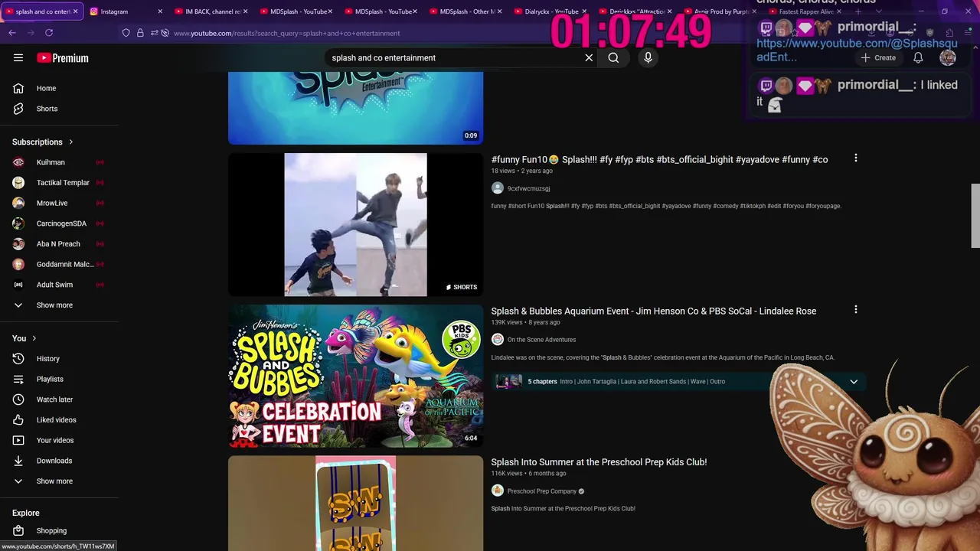Click the page vertical scrollbar thumb

(975, 216)
